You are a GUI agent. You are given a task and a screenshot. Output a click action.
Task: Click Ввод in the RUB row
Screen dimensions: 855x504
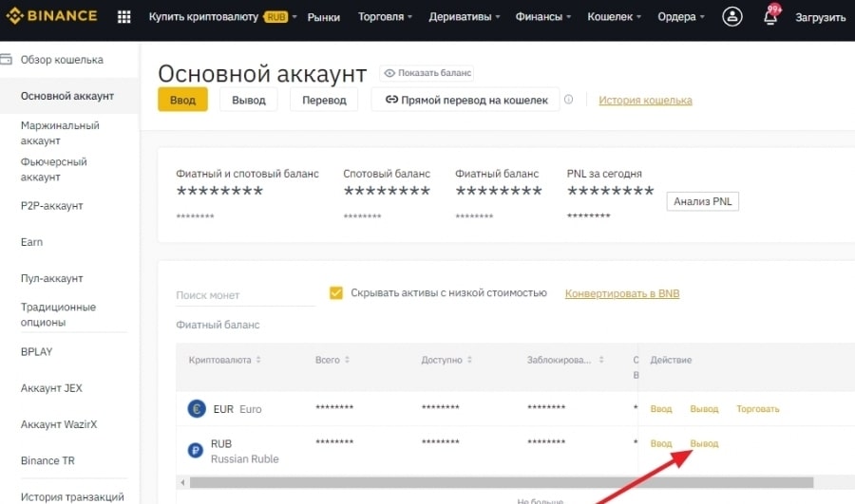661,443
